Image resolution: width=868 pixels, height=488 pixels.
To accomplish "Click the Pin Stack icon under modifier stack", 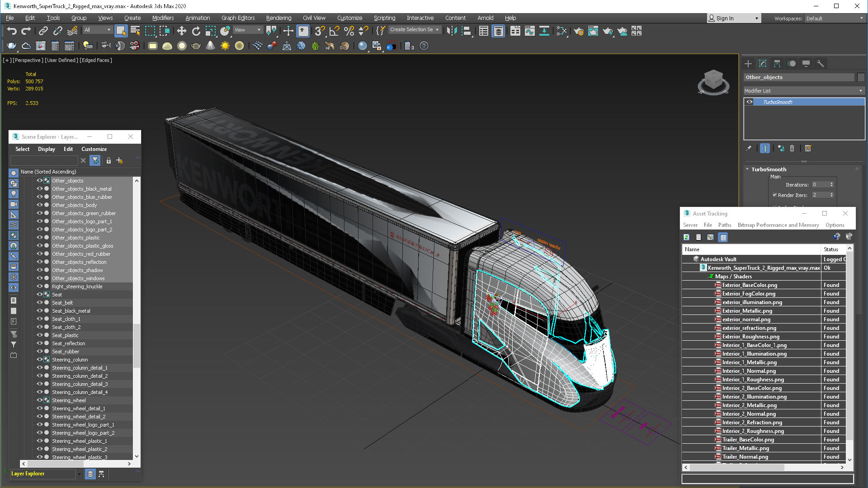I will tap(749, 148).
